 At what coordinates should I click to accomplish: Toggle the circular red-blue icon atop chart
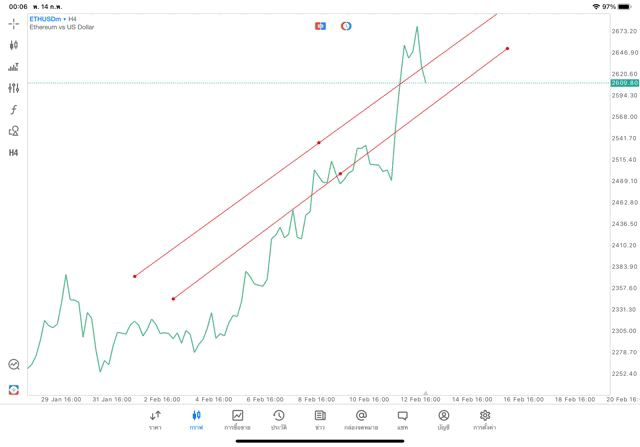[x=346, y=26]
